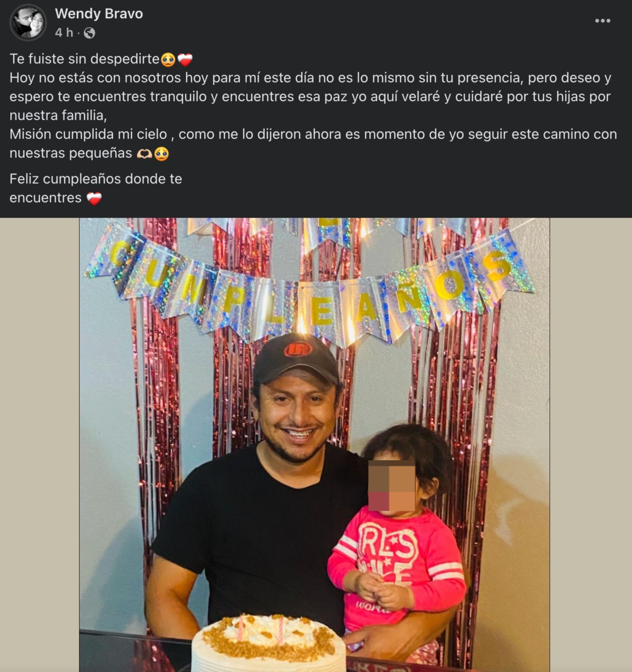Click heart hands emoji after 'pequeñas'
The height and width of the screenshot is (672, 632).
coord(145,154)
